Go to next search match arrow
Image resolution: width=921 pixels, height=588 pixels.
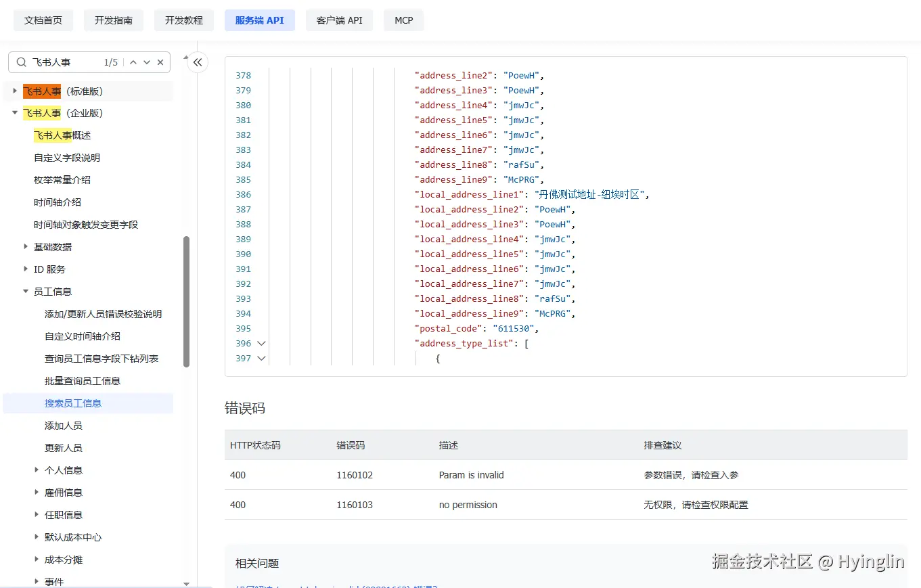coord(147,62)
